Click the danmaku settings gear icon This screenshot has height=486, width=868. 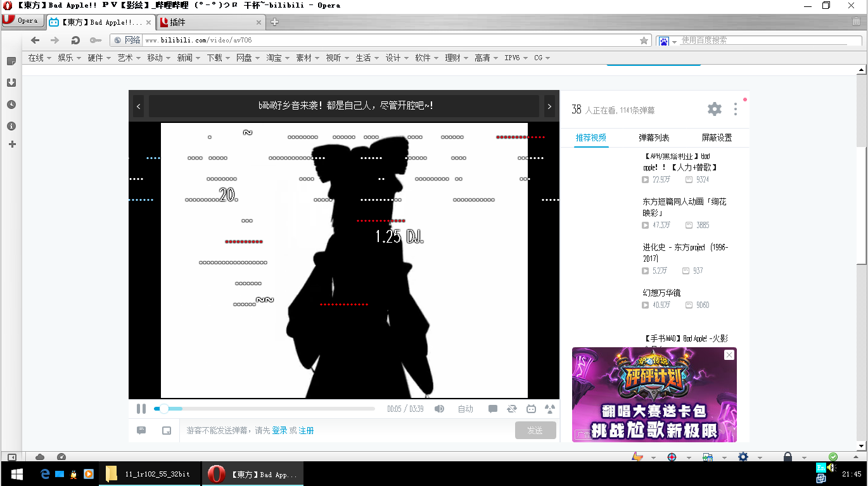[714, 108]
